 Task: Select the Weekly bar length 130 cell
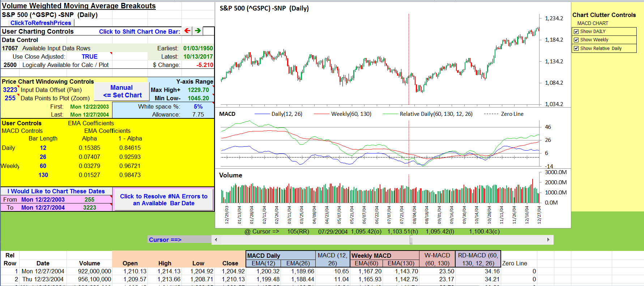(43, 175)
